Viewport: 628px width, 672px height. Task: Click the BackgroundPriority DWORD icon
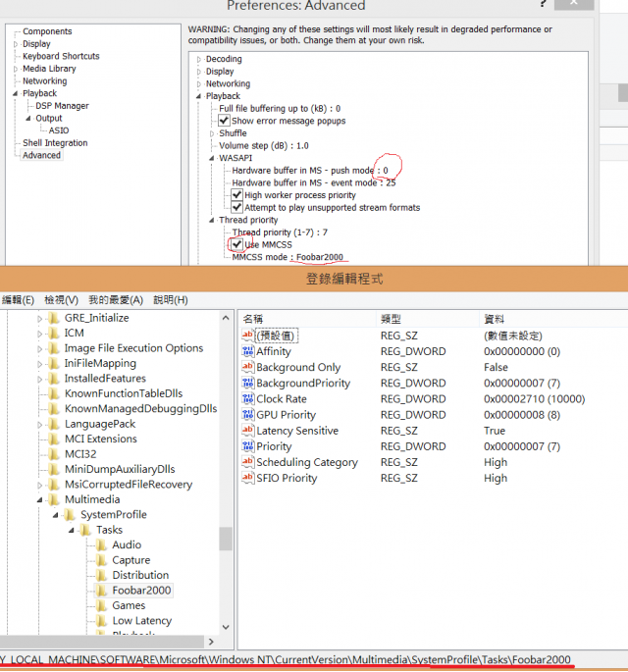(248, 383)
